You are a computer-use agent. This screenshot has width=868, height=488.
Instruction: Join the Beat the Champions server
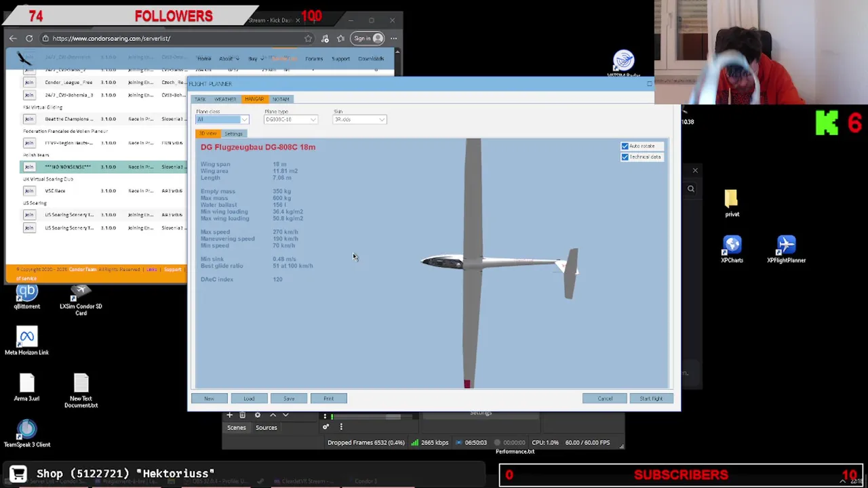click(x=28, y=119)
